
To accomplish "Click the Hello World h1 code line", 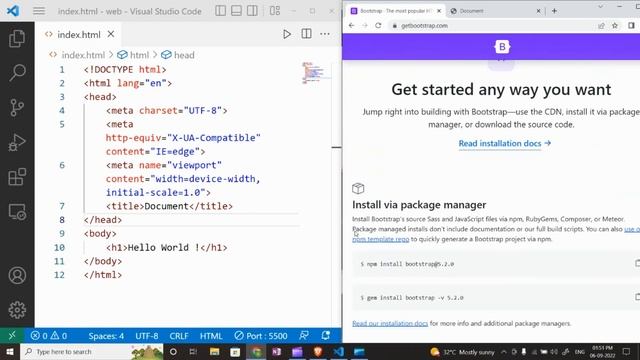I will pos(167,247).
